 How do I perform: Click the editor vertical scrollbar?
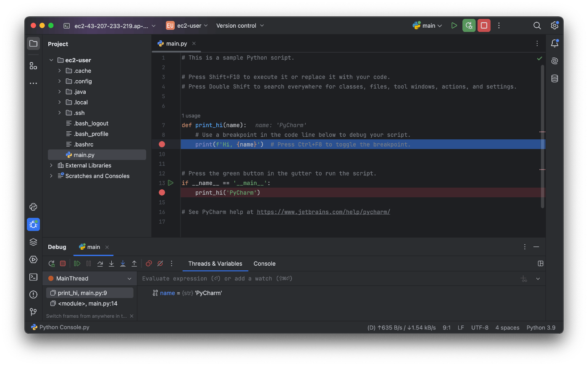click(x=542, y=136)
